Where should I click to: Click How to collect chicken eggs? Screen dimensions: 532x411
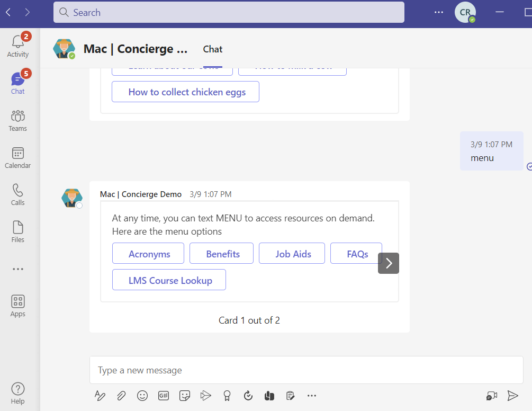tap(186, 92)
